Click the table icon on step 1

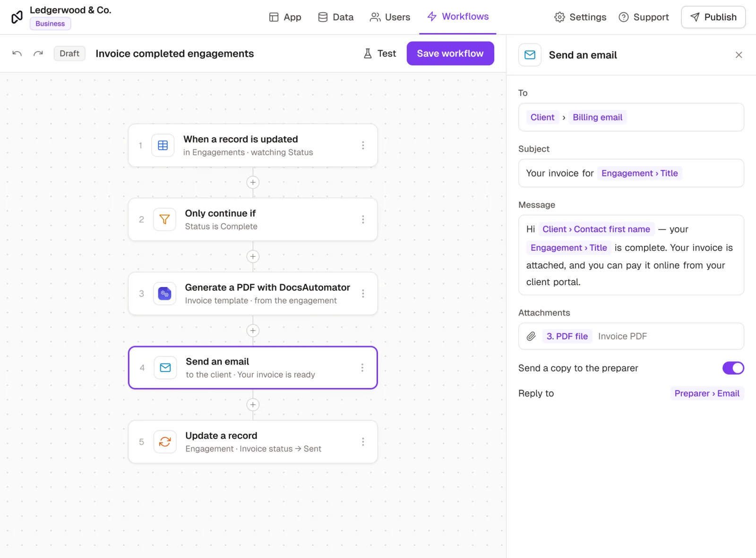click(x=163, y=145)
